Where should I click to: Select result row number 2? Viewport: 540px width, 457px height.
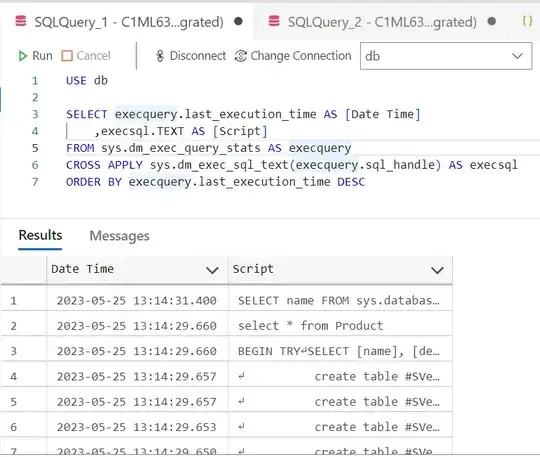pos(13,326)
